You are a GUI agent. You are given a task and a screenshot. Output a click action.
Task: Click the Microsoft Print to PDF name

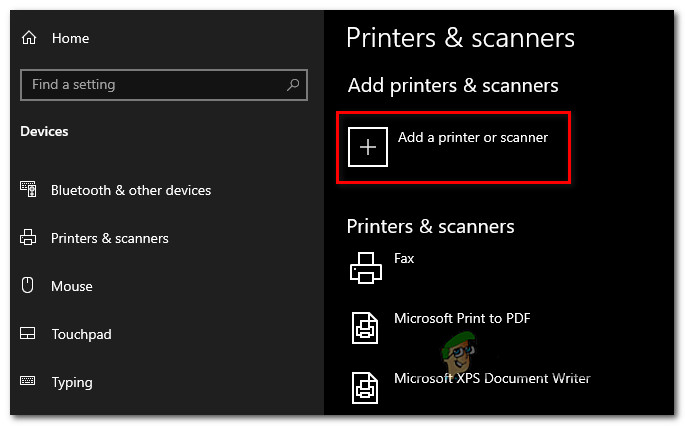point(462,318)
